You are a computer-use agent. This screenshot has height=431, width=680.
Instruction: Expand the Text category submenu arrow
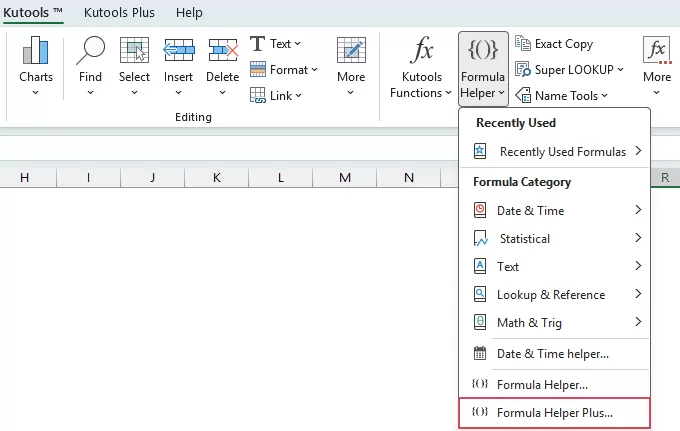(x=638, y=266)
